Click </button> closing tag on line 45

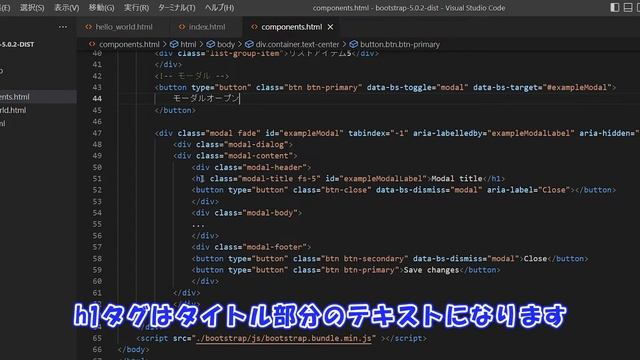coord(175,110)
